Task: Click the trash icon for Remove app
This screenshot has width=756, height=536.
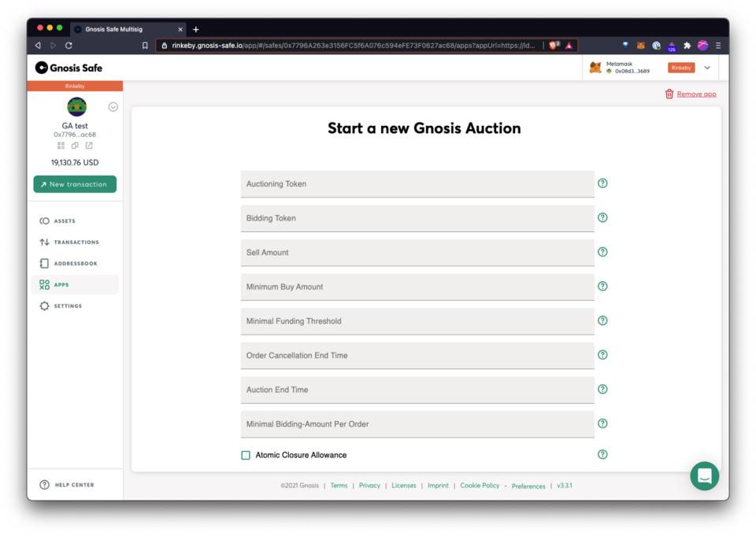Action: (x=669, y=94)
